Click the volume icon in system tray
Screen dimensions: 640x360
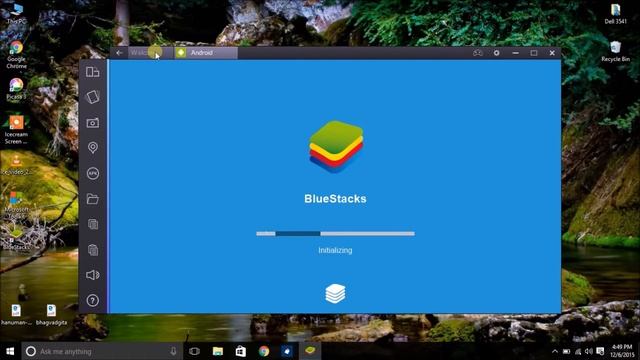coord(589,351)
